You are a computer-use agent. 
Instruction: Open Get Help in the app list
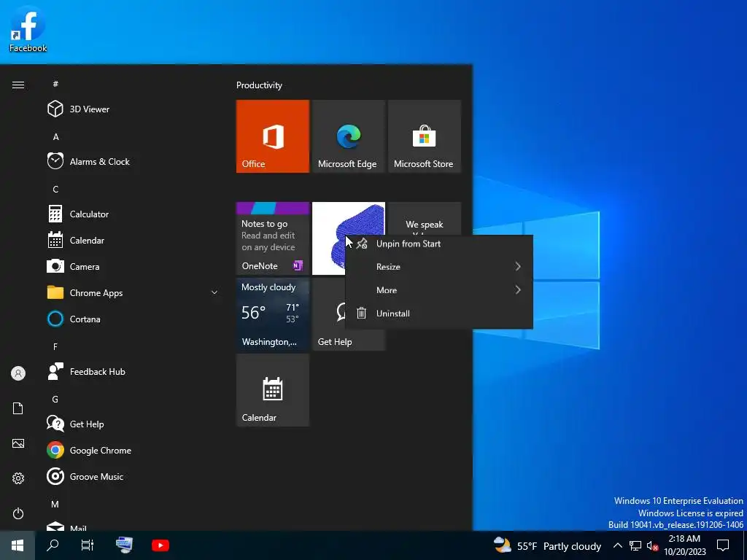click(x=87, y=424)
